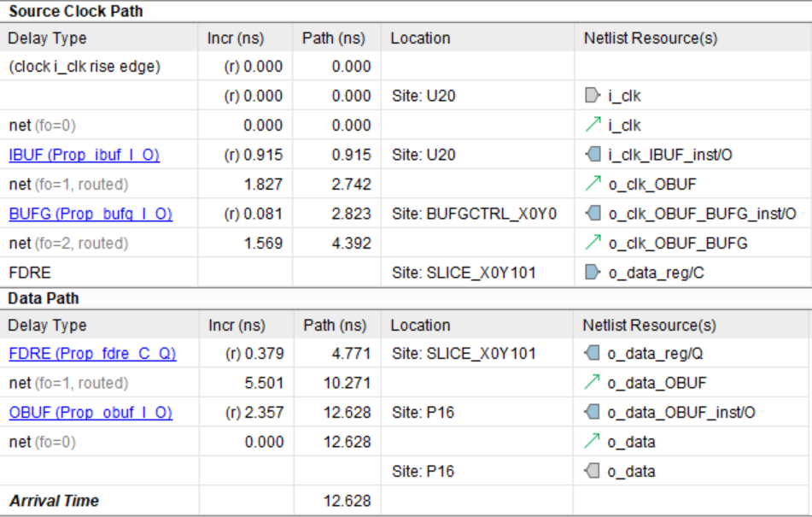Click the Source Clock Path section header
This screenshot has height=517, width=812.
(x=76, y=12)
